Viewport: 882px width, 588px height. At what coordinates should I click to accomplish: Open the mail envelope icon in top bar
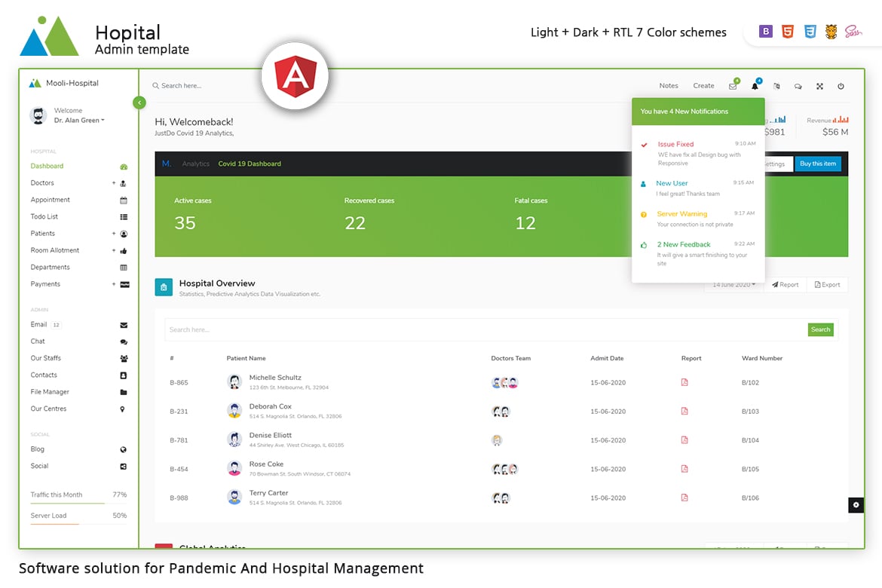733,86
